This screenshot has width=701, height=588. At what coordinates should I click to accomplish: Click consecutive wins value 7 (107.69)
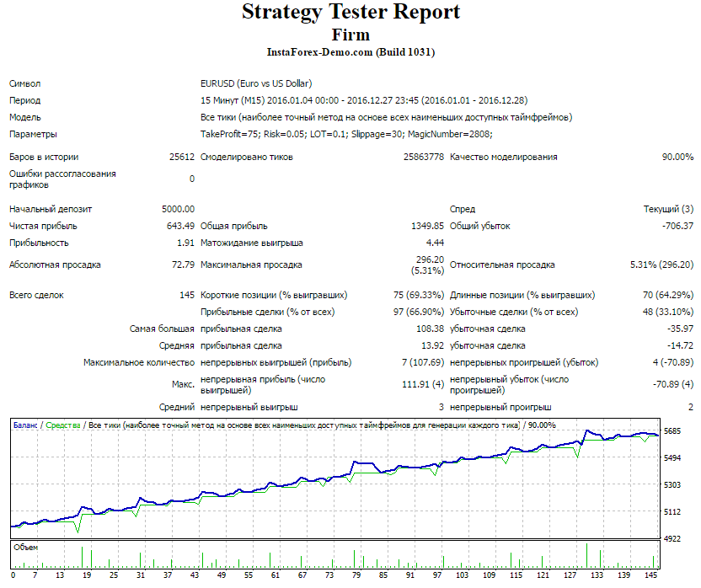coord(423,362)
